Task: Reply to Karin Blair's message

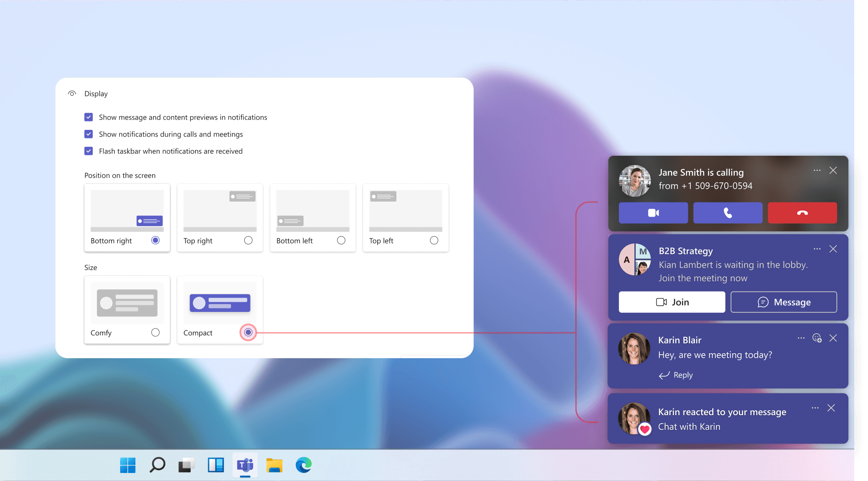Action: [676, 375]
